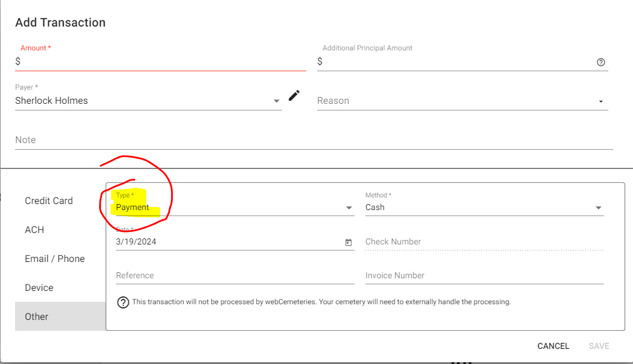633x364 pixels.
Task: Click the Reference input field
Action: pyautogui.click(x=234, y=276)
